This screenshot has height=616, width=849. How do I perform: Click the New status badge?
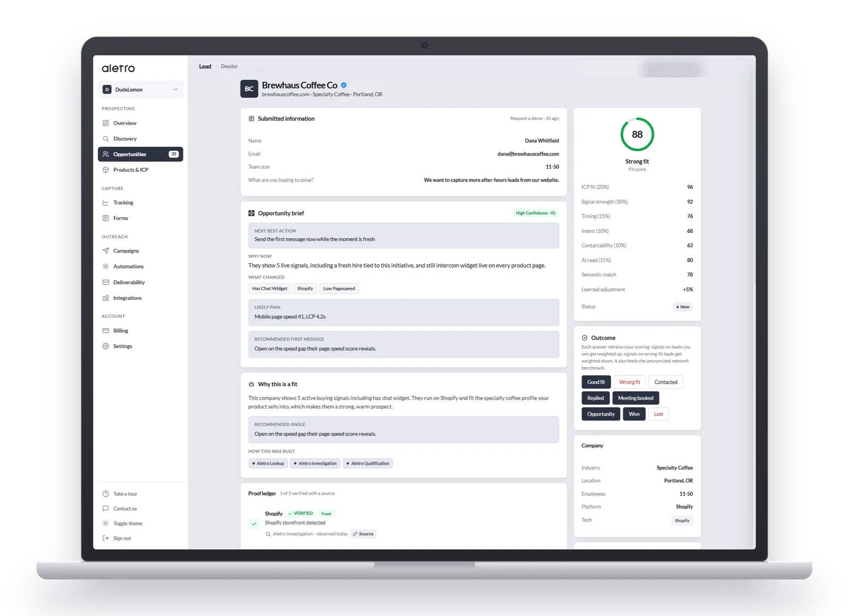pos(683,307)
